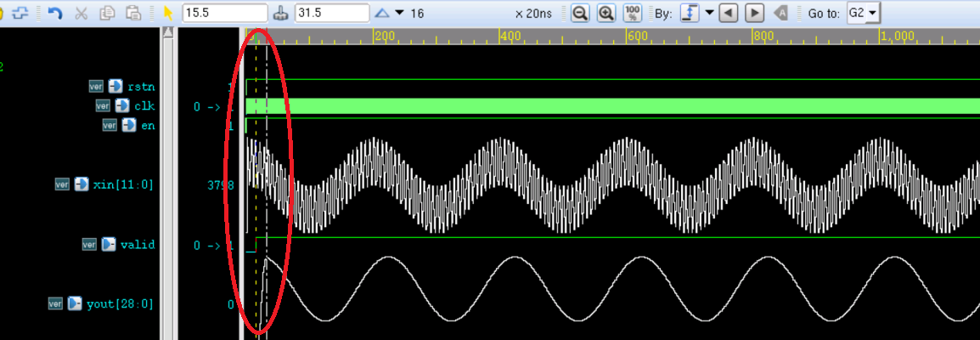The width and height of the screenshot is (980, 340).
Task: Click the Cut scissors icon
Action: pos(82,14)
